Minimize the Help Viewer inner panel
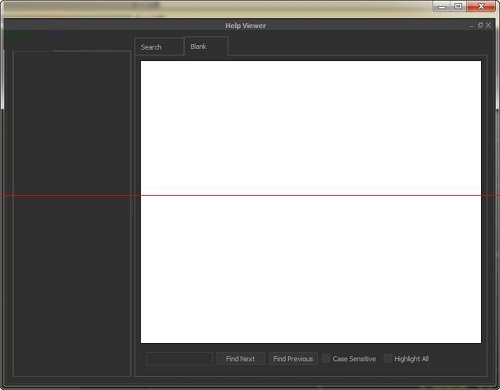The image size is (500, 390). tap(471, 26)
